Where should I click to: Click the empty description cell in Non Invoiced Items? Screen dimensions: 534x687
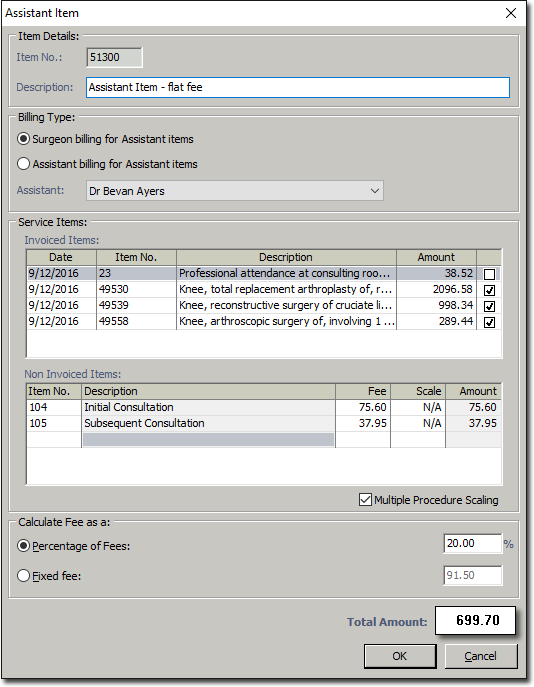pos(209,439)
